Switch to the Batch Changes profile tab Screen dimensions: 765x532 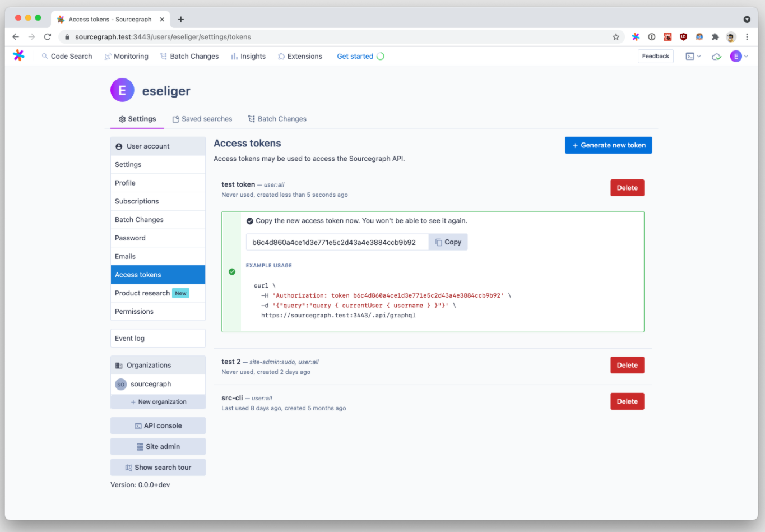[x=277, y=119]
